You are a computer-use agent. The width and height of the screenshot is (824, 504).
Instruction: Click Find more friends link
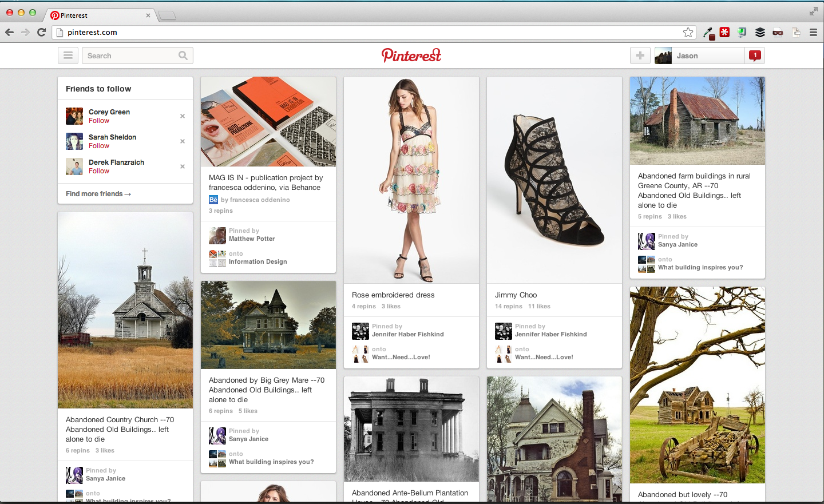point(98,194)
